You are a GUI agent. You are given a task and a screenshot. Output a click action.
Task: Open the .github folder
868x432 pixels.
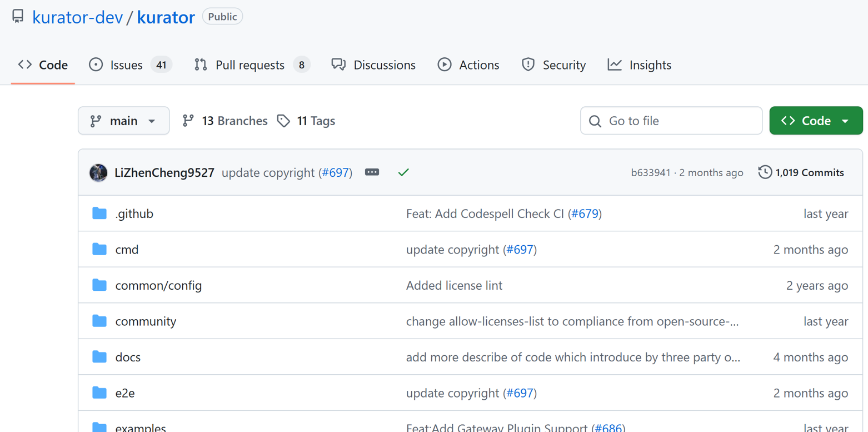pyautogui.click(x=134, y=213)
